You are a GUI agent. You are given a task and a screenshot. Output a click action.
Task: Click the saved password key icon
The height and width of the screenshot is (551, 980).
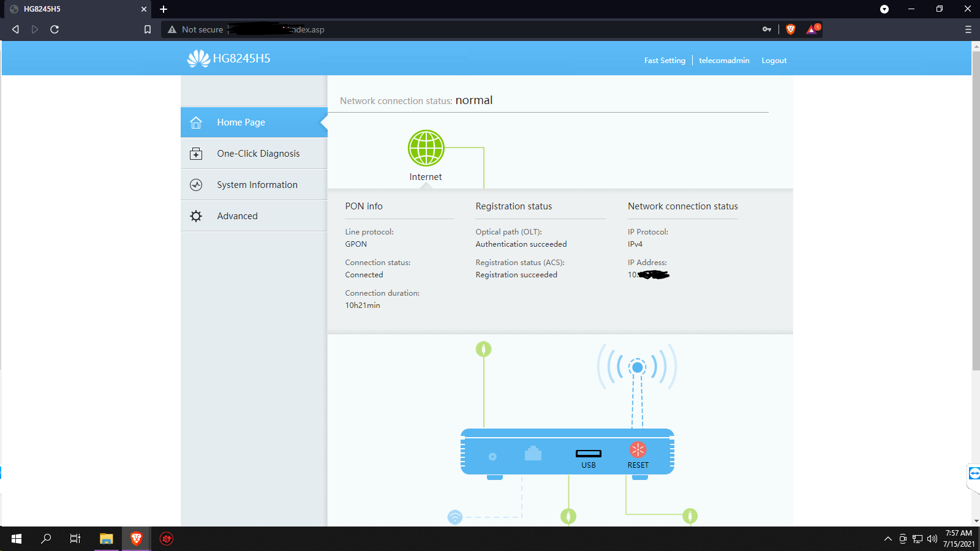[x=767, y=29]
